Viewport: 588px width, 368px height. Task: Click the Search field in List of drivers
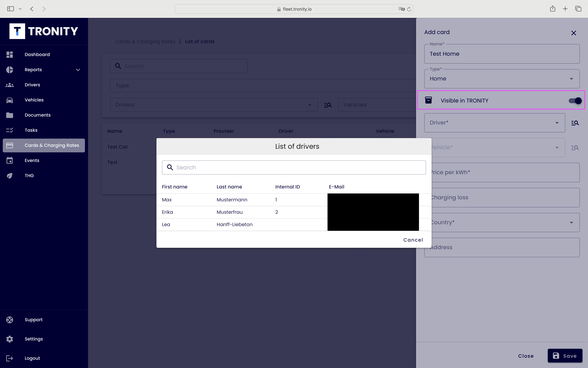(x=294, y=167)
